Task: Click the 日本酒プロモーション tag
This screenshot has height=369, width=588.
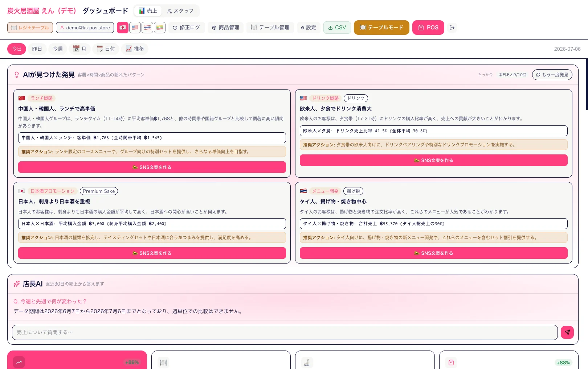Action: pos(52,191)
